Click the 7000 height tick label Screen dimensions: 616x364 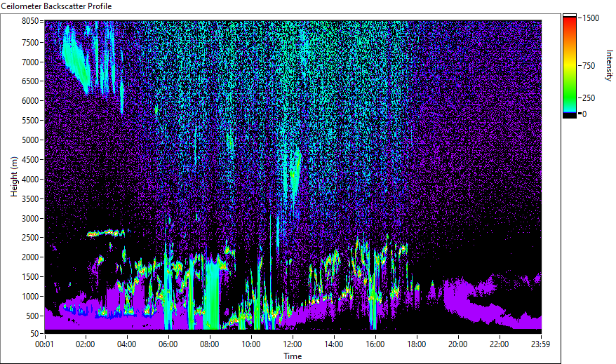coord(30,62)
